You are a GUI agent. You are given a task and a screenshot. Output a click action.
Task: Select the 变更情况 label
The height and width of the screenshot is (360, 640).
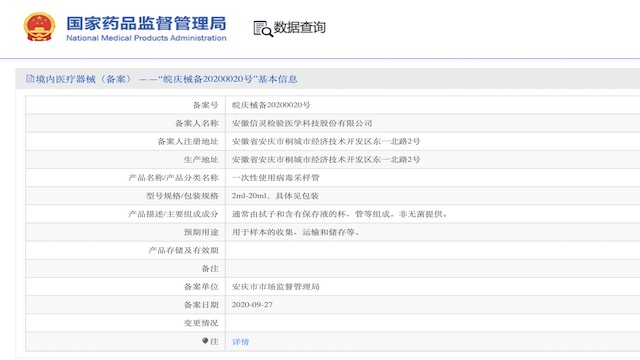click(x=201, y=323)
